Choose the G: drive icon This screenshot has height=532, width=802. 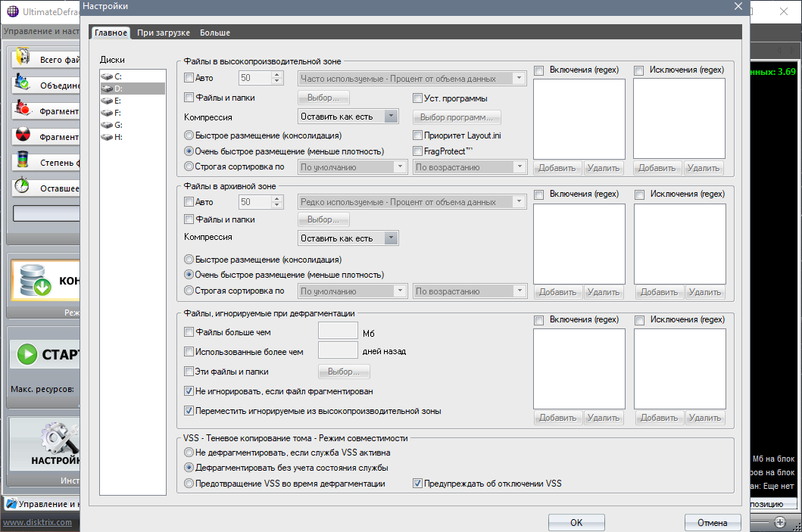106,125
